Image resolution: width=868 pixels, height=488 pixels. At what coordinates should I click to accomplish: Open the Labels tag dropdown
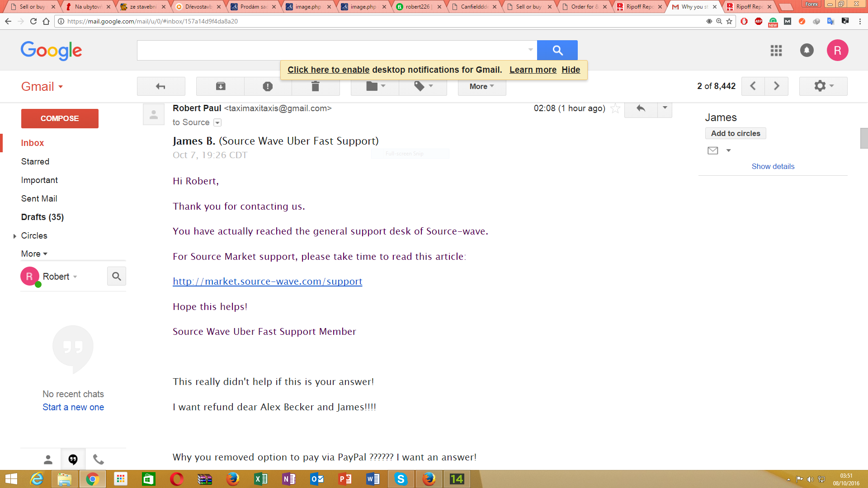tap(423, 86)
